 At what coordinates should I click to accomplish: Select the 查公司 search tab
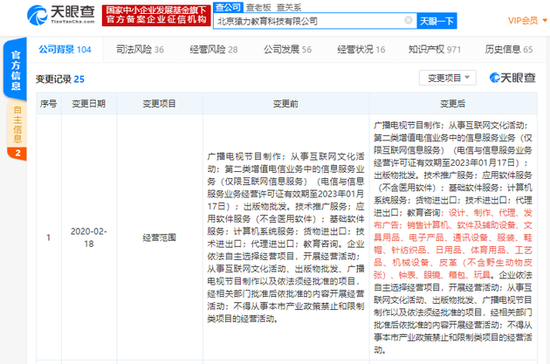pyautogui.click(x=228, y=7)
